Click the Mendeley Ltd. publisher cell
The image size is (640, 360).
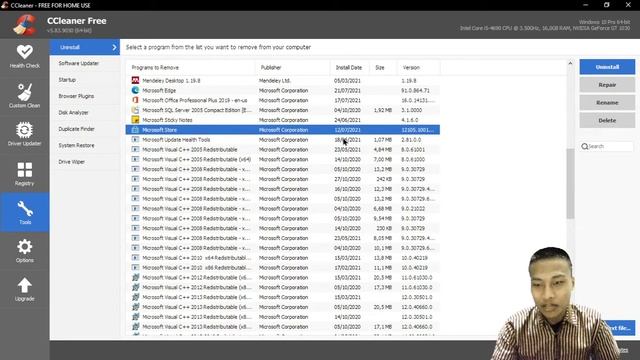pyautogui.click(x=274, y=80)
